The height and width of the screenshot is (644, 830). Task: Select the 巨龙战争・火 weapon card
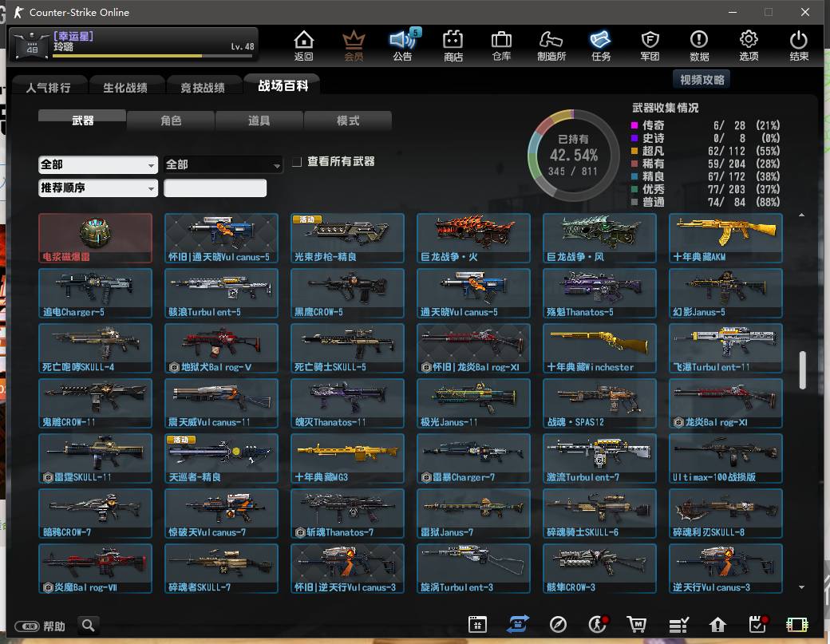click(474, 238)
